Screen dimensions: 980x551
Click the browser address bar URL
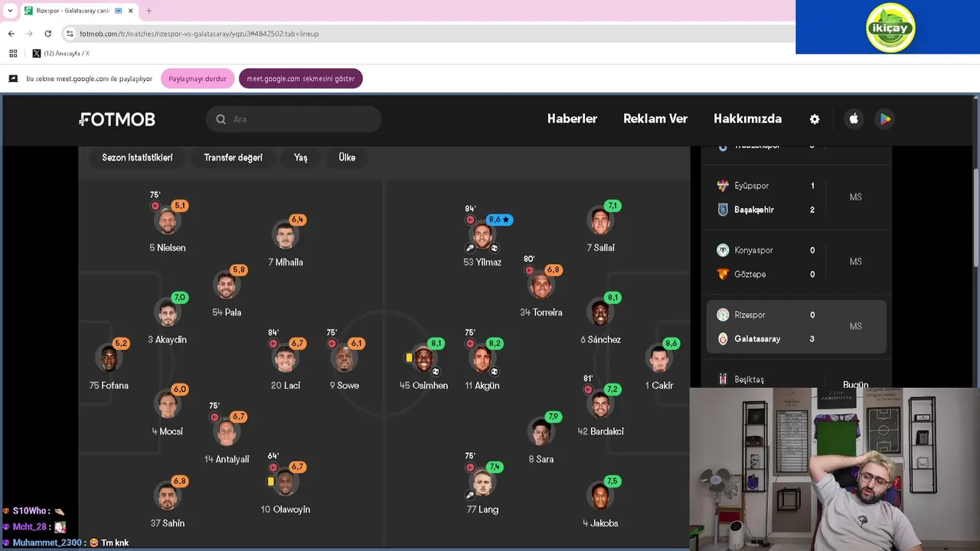tap(199, 34)
